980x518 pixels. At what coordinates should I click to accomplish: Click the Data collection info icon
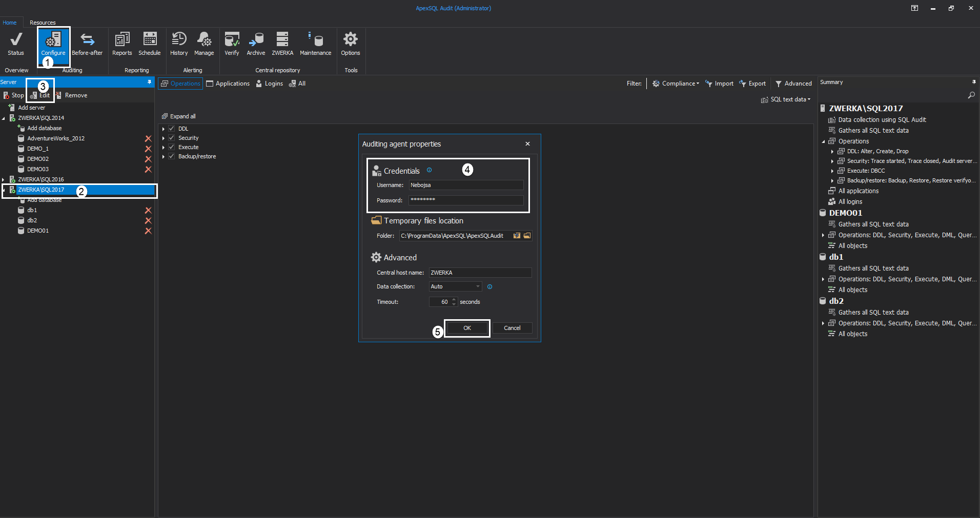click(489, 287)
